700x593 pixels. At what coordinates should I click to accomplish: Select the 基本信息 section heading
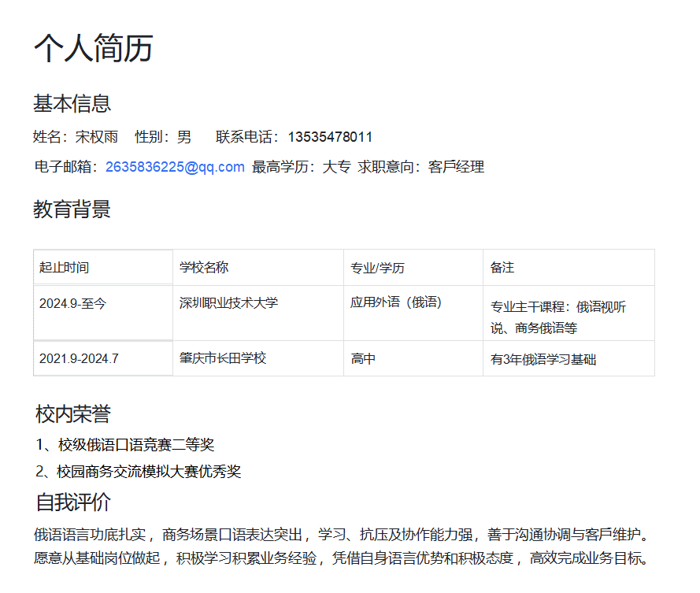click(x=72, y=103)
